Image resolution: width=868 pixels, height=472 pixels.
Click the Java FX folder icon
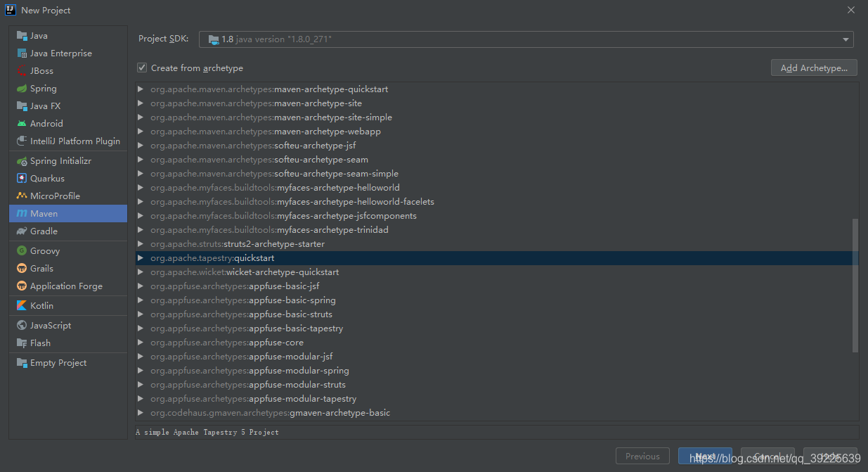pyautogui.click(x=22, y=106)
